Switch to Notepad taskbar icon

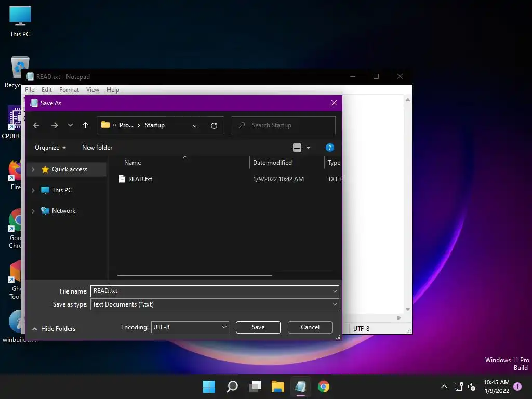pos(301,387)
